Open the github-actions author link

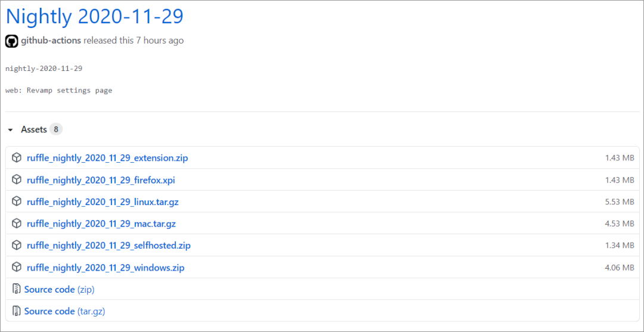coord(51,41)
